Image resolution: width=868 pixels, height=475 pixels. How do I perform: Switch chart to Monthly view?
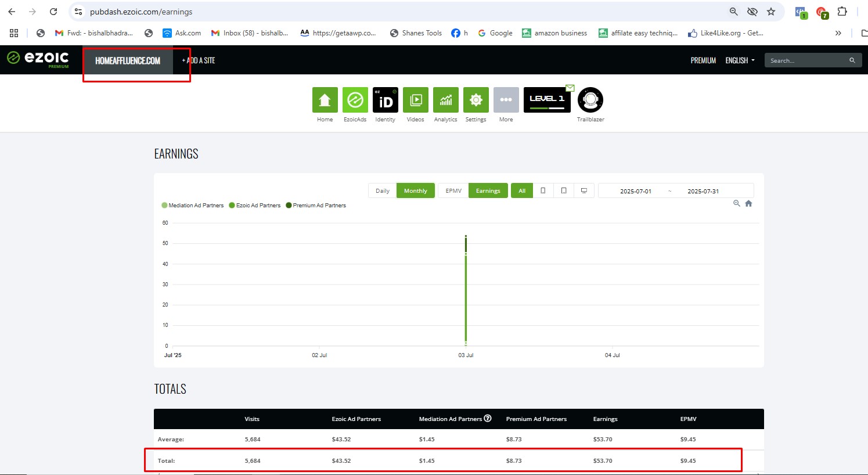pos(416,190)
